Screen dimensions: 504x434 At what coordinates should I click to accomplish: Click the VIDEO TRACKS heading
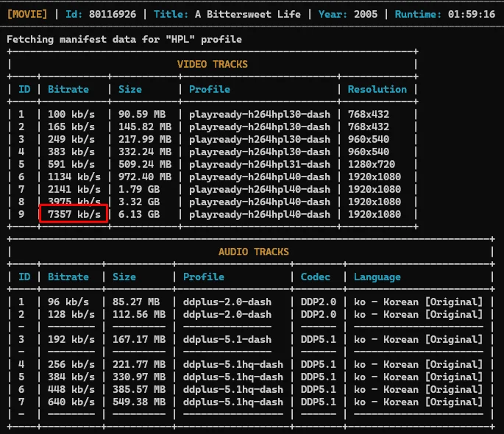(x=213, y=64)
